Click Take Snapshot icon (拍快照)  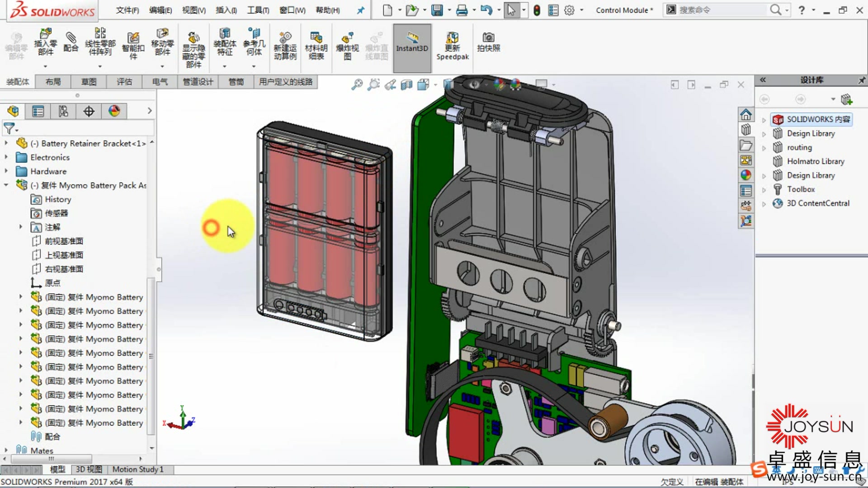pyautogui.click(x=489, y=42)
